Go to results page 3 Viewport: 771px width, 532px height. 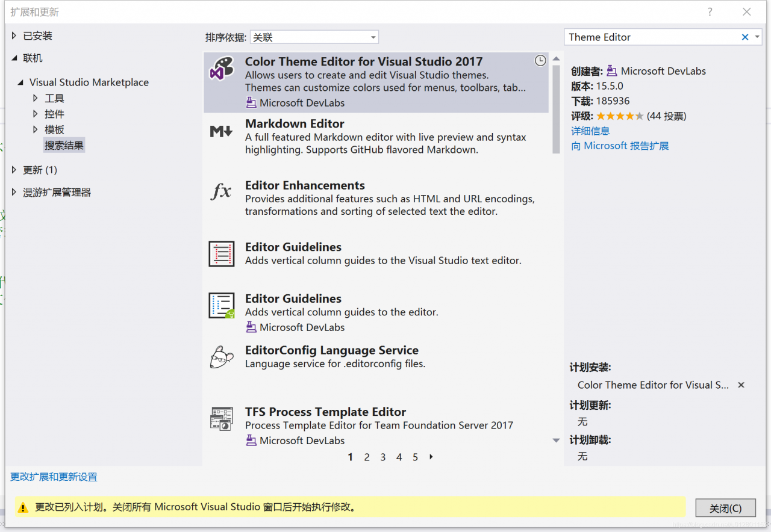click(382, 457)
